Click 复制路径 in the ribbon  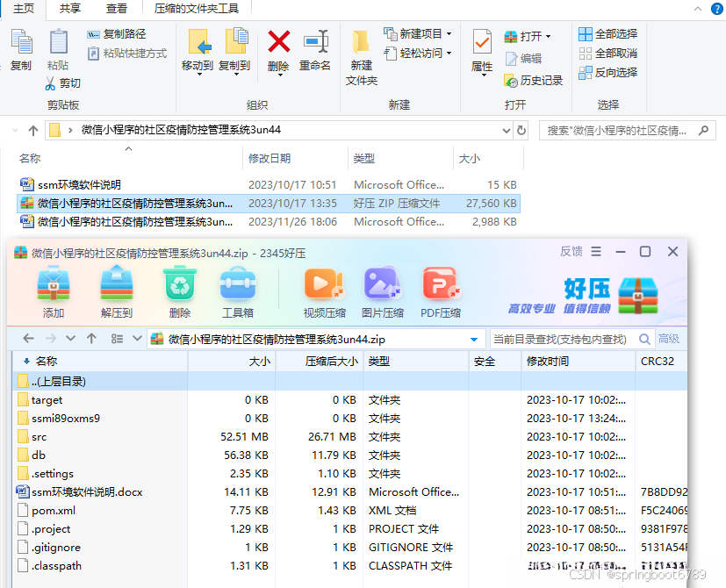117,34
